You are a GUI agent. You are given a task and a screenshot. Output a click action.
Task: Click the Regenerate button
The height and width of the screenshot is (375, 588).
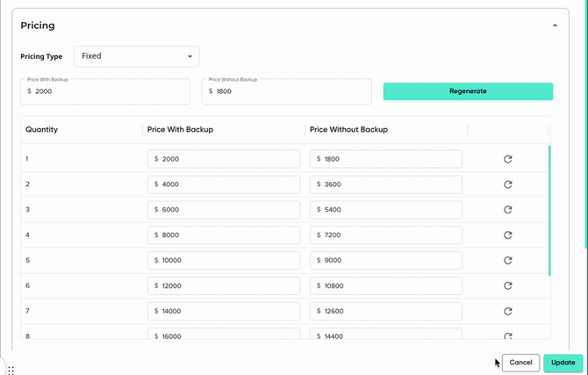[x=468, y=91]
